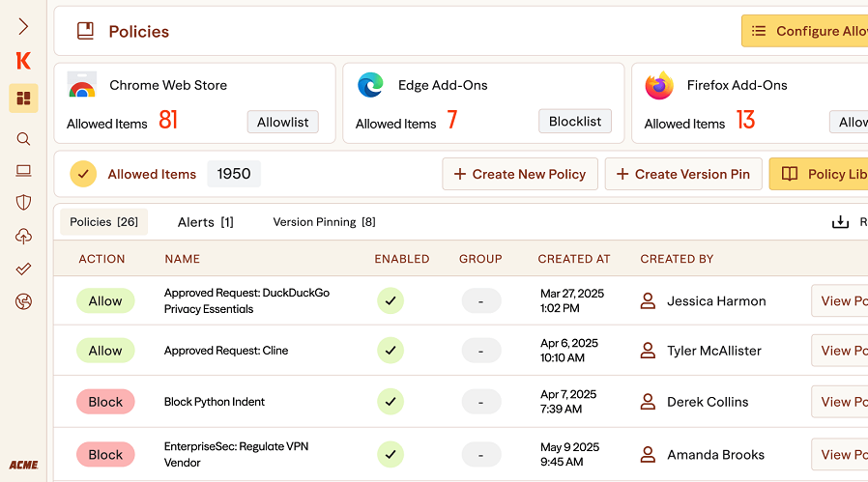The image size is (868, 482).
Task: Open the globe icon in the sidebar
Action: pyautogui.click(x=23, y=302)
